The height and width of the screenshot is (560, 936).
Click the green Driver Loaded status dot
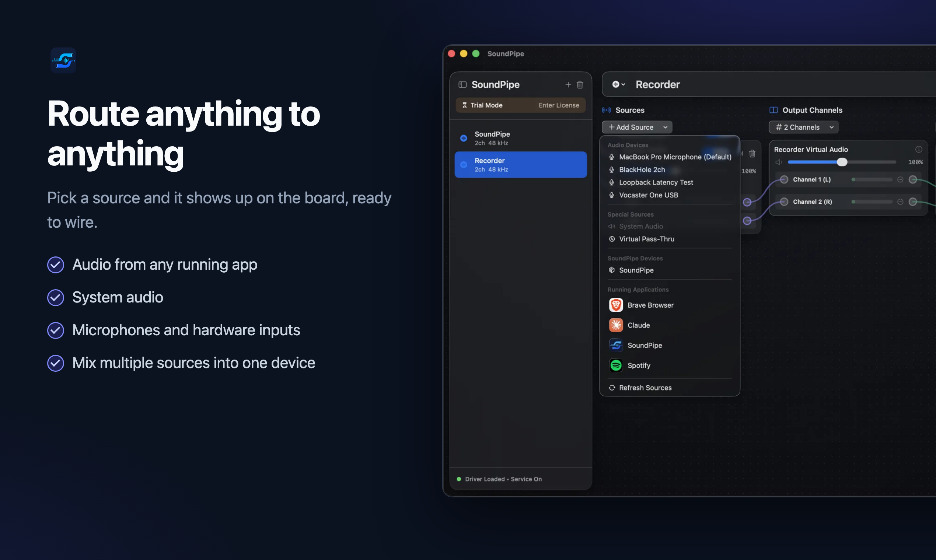pyautogui.click(x=459, y=479)
